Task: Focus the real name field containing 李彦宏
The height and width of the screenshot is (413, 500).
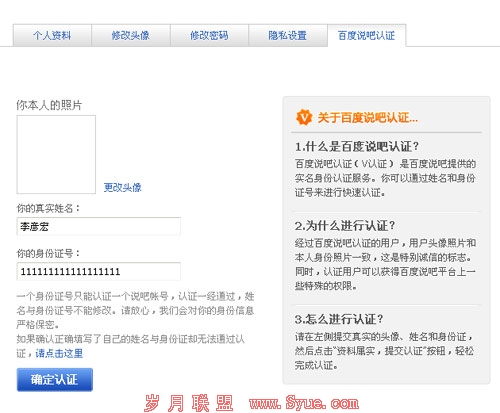Action: point(99,227)
